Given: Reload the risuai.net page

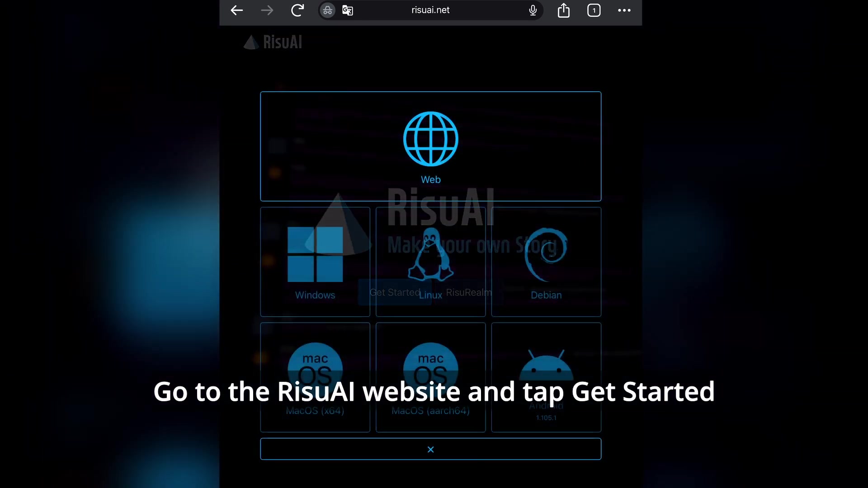Looking at the screenshot, I should [297, 10].
